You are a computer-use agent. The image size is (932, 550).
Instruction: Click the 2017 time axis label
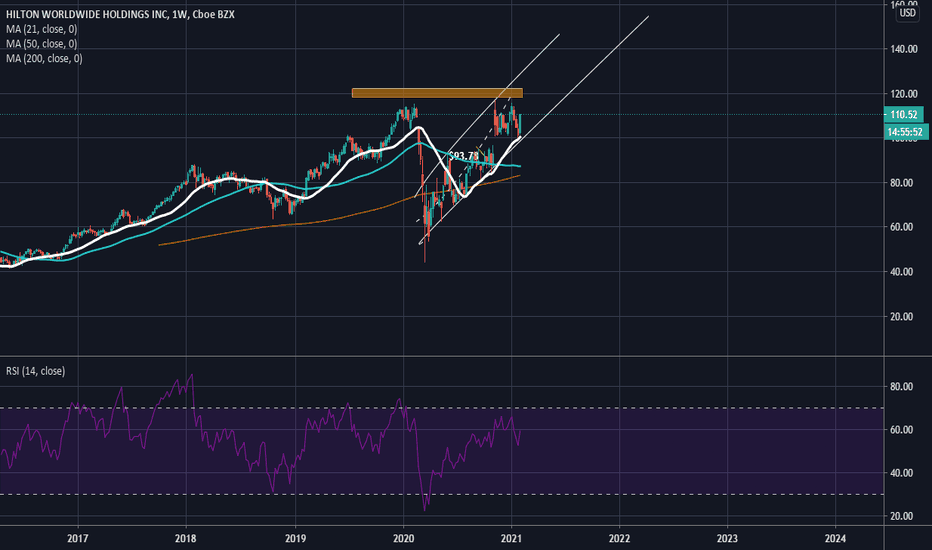tap(78, 539)
